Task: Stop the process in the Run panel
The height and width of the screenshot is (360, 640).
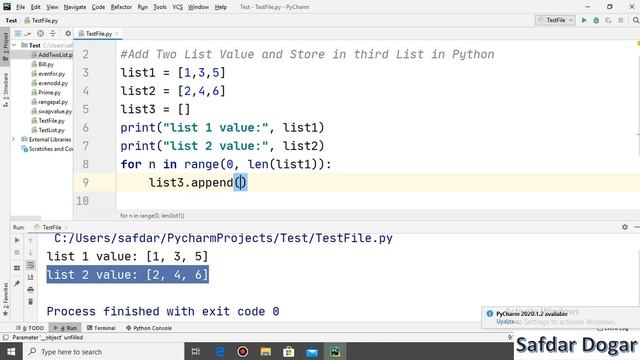Action: pyautogui.click(x=17, y=253)
